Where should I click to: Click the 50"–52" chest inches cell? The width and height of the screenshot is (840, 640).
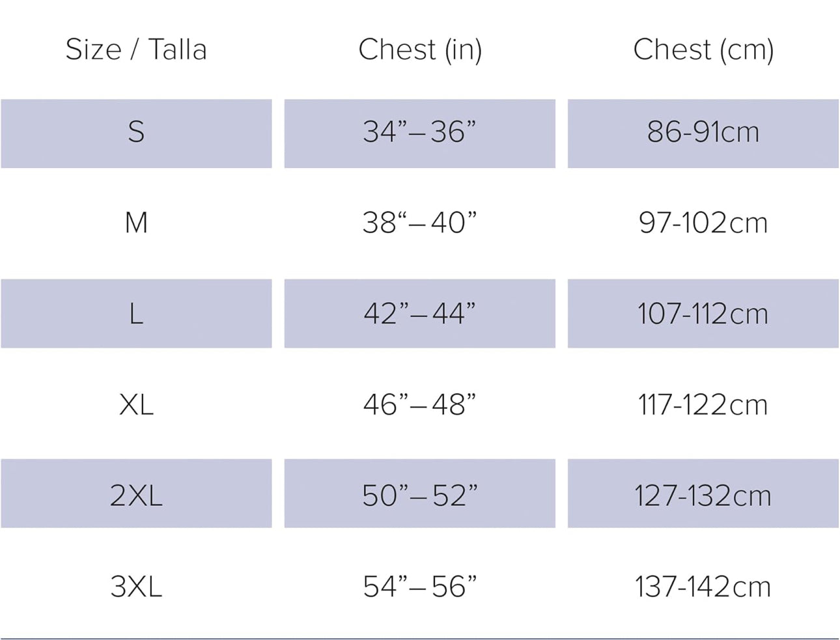(x=420, y=495)
